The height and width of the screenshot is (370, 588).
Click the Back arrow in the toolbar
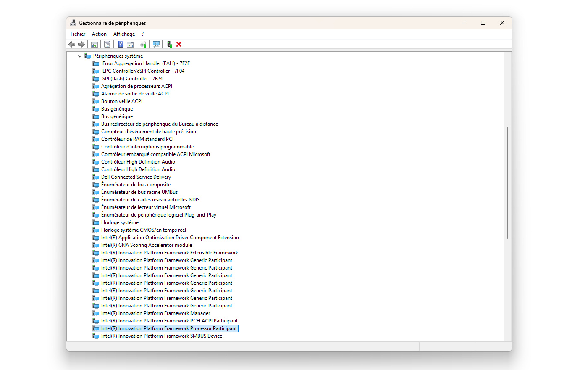click(72, 44)
